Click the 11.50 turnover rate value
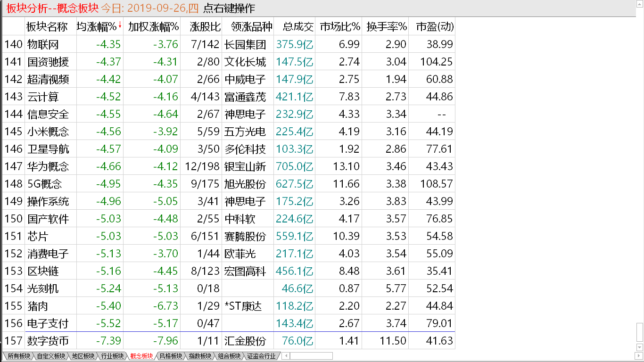Image resolution: width=644 pixels, height=362 pixels. 393,341
